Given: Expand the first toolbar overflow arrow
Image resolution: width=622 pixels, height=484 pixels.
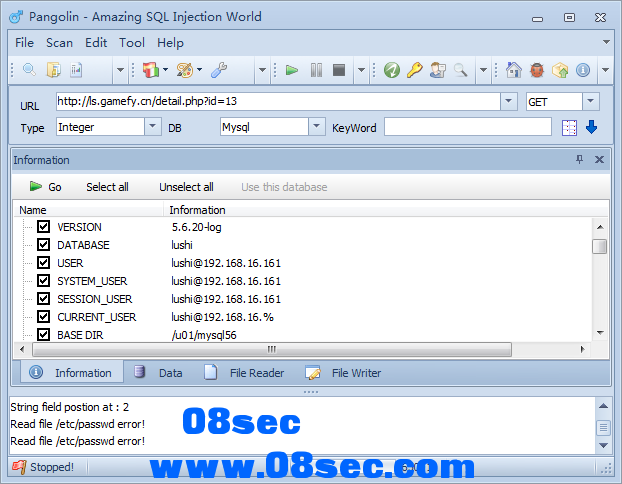Looking at the screenshot, I should (x=120, y=70).
